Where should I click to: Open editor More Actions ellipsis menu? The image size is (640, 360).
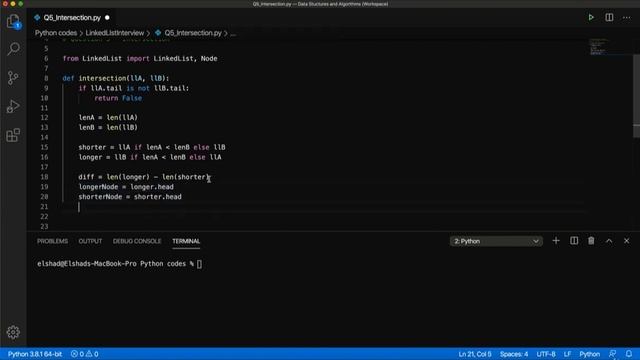click(627, 18)
